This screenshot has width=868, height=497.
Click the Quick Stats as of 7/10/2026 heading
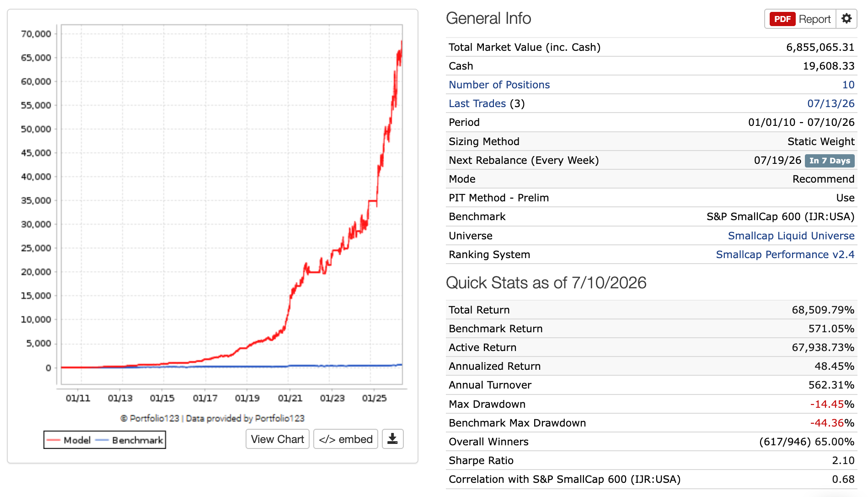coord(546,283)
